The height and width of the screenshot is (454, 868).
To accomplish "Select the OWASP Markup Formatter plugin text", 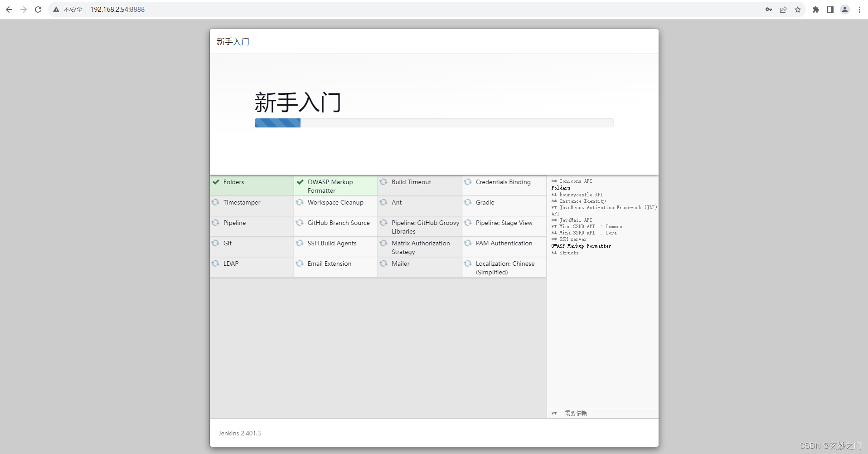I will [330, 186].
